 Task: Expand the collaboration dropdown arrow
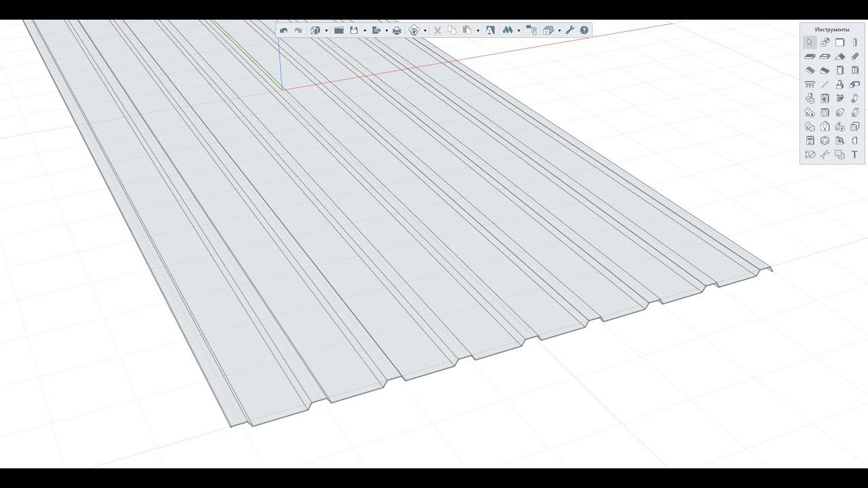tap(425, 30)
